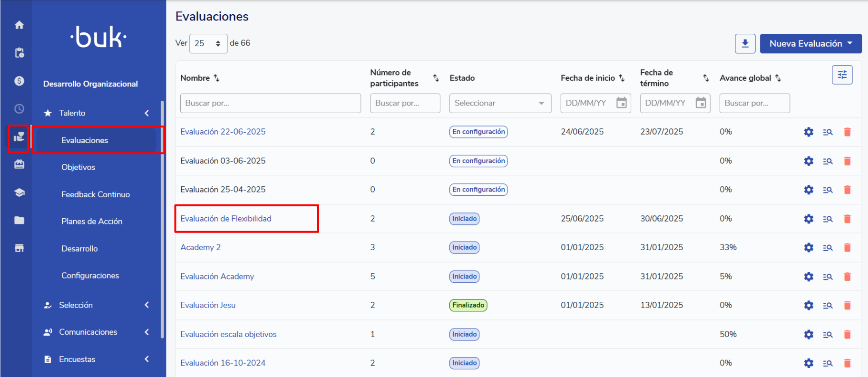Open the dollar payroll icon in sidebar
Viewport: 868px width, 377px height.
click(19, 81)
